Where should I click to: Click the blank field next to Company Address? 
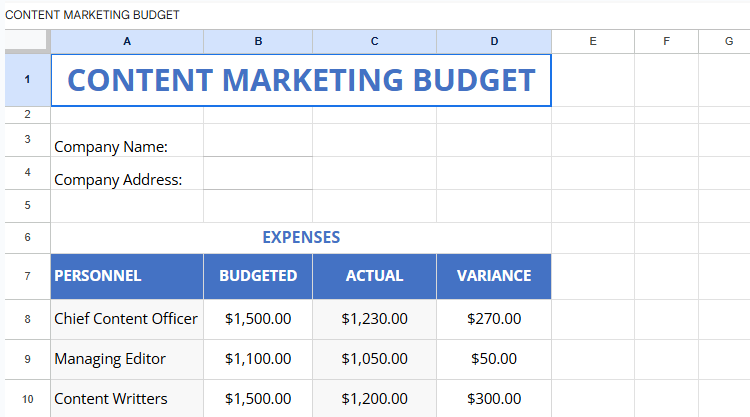pos(258,179)
